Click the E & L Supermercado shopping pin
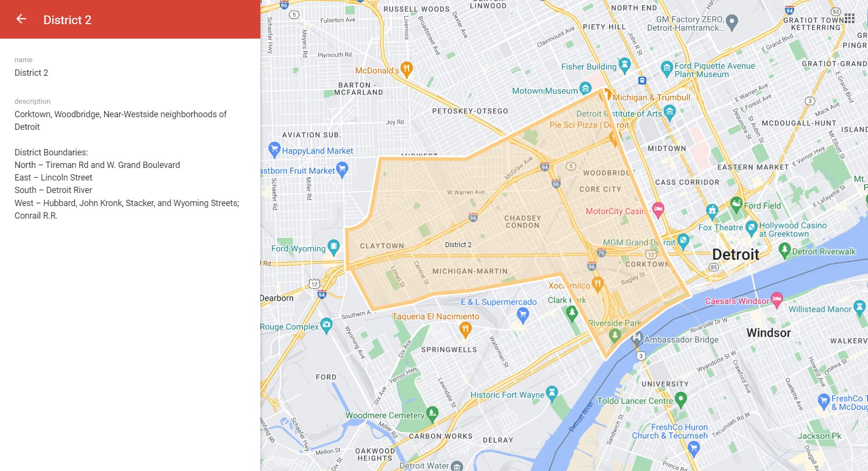The height and width of the screenshot is (471, 868). (x=523, y=314)
